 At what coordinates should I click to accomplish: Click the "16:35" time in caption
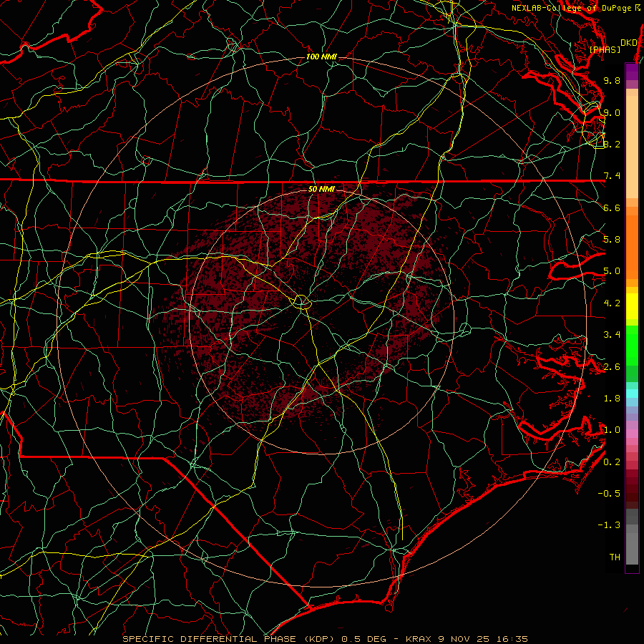pos(512,639)
